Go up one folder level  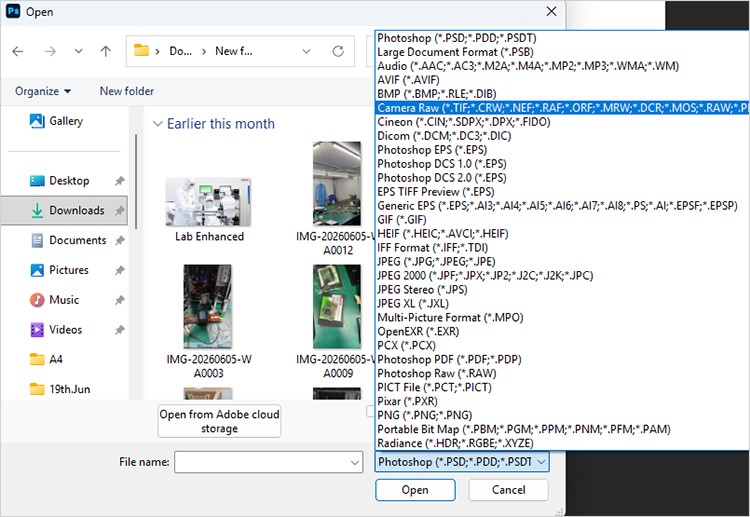106,51
